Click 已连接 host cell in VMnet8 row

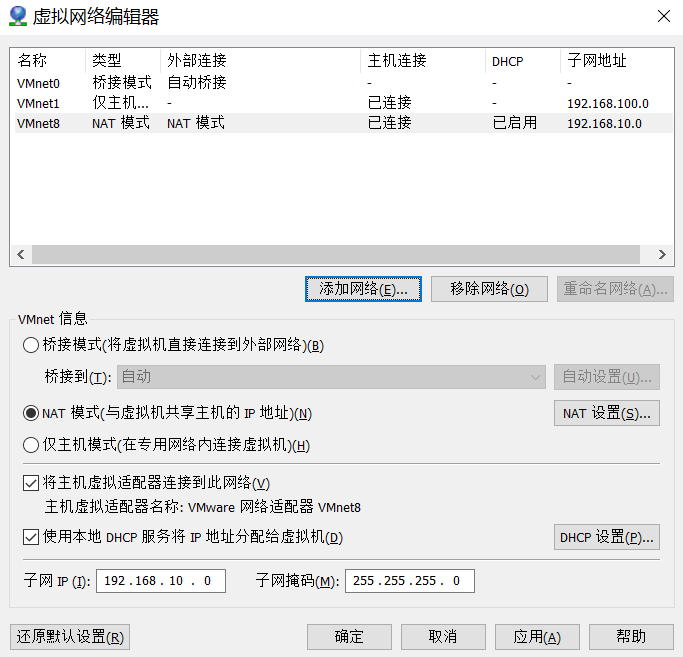(x=389, y=123)
